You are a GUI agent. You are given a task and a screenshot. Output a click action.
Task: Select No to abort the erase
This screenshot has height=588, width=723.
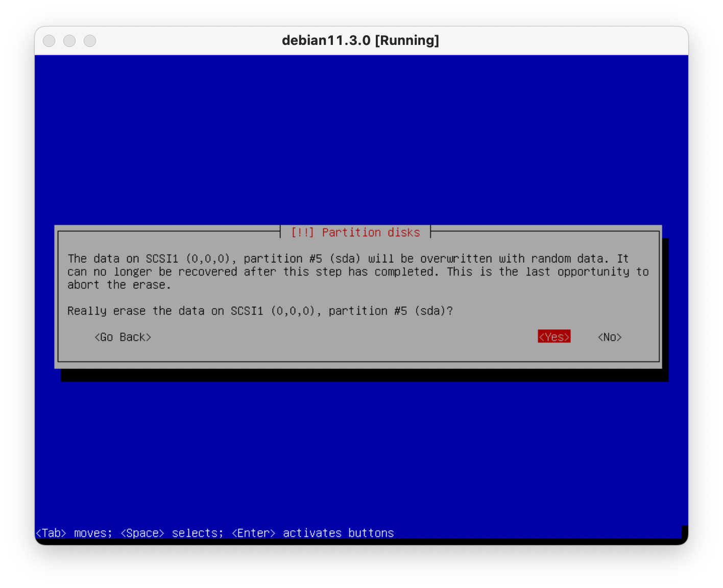tap(610, 337)
